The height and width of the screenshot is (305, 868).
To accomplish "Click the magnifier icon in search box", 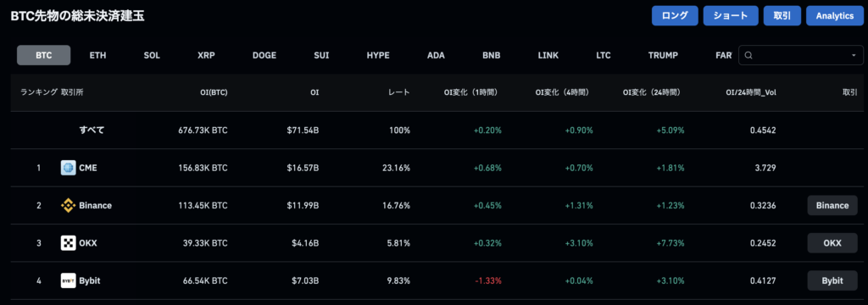I will point(748,55).
